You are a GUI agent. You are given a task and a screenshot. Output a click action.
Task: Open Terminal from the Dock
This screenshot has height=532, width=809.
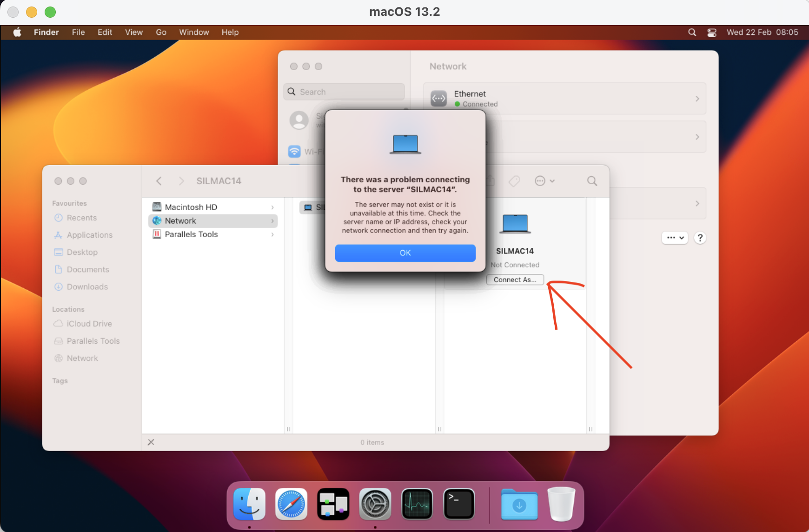click(x=459, y=504)
